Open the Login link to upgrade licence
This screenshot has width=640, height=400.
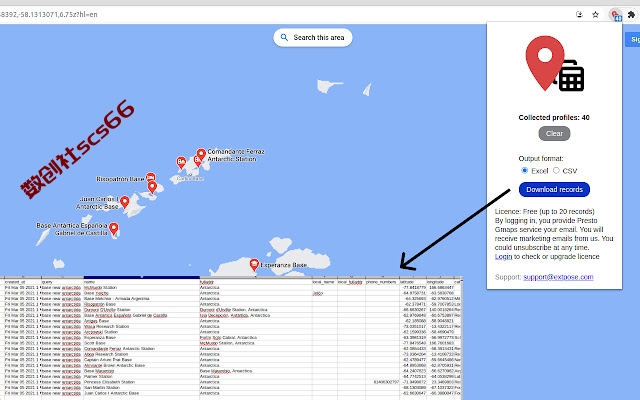point(503,257)
